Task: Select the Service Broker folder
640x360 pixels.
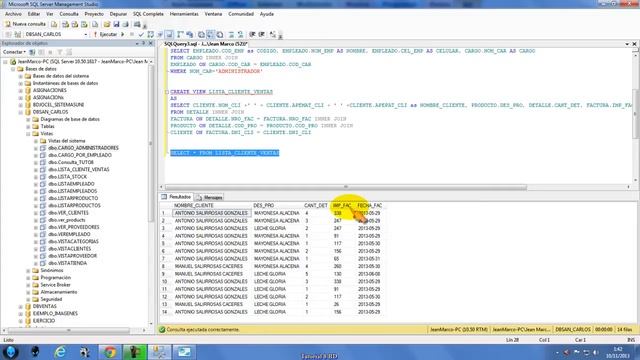Action: [56, 285]
